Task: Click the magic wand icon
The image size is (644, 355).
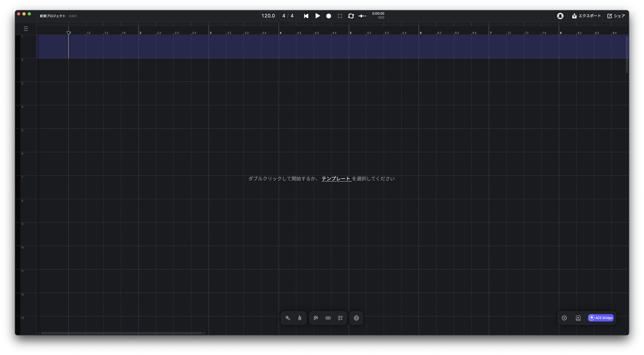Action: point(316,318)
